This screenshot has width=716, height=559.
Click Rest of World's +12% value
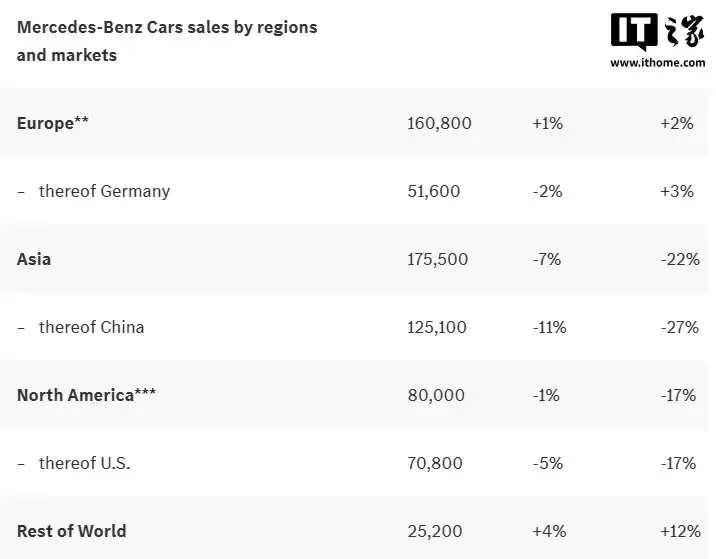[x=678, y=531]
